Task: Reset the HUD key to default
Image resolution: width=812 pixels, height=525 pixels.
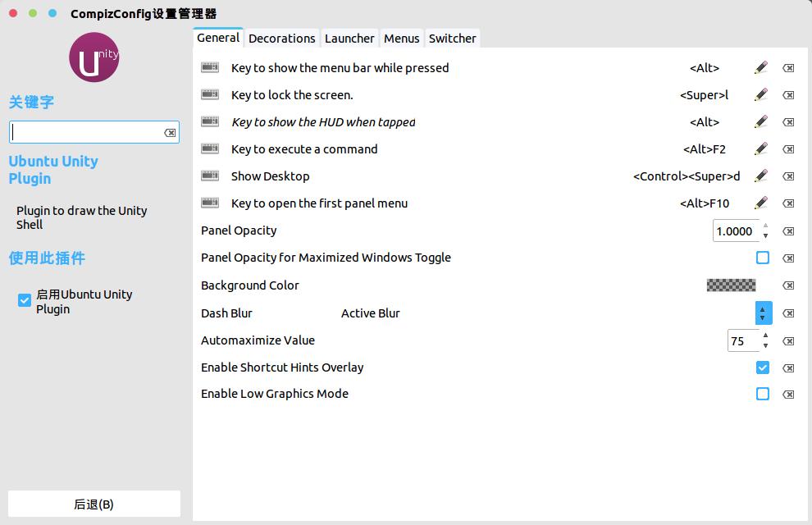Action: tap(788, 122)
